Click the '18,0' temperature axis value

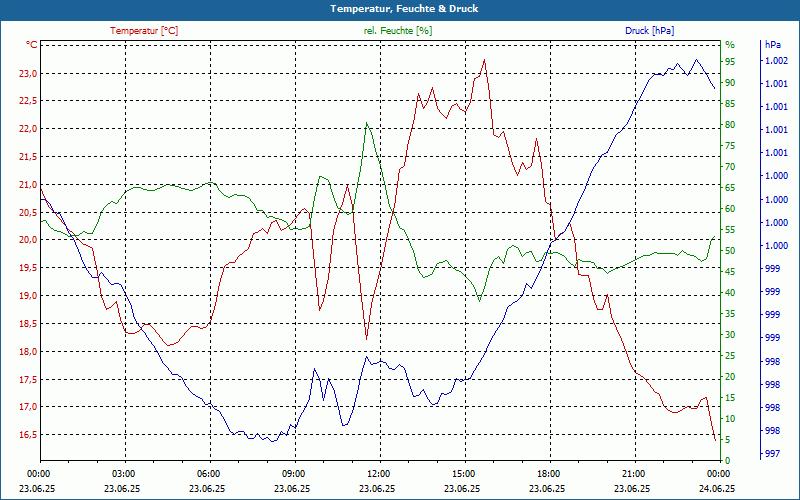tap(28, 352)
